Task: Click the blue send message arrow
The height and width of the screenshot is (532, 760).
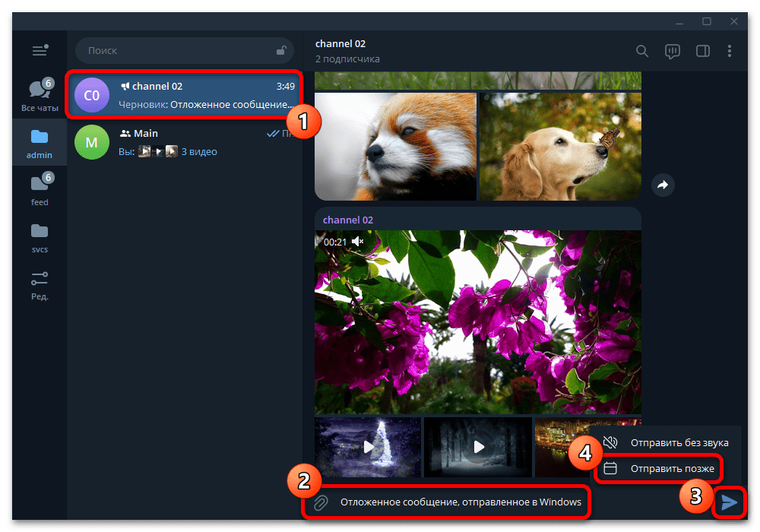Action: (729, 502)
